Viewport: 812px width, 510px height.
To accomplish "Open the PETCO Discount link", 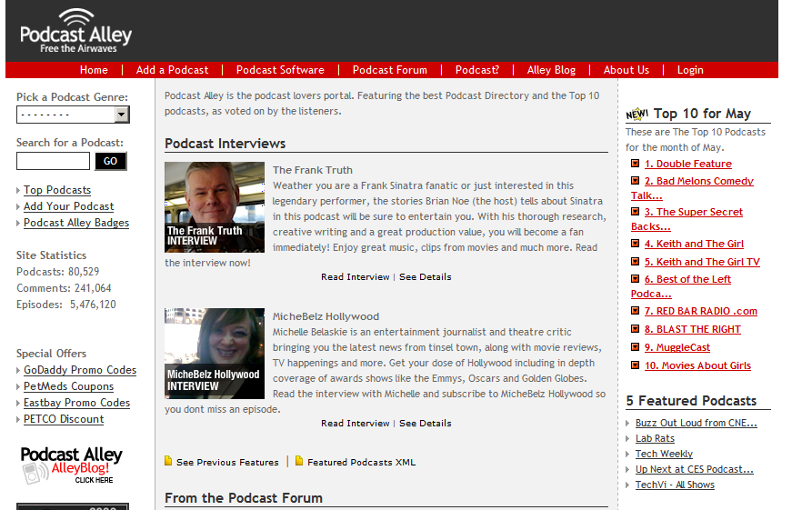I will [x=64, y=419].
